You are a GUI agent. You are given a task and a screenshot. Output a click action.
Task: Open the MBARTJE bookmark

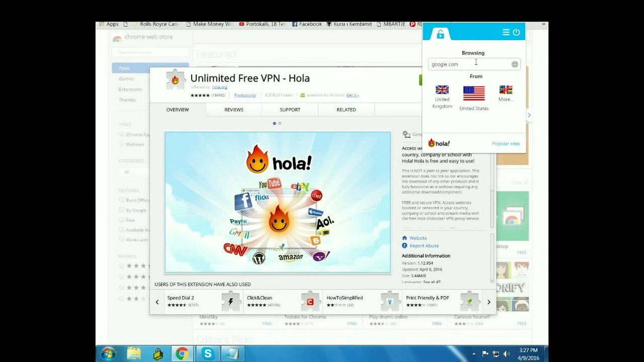[x=390, y=24]
